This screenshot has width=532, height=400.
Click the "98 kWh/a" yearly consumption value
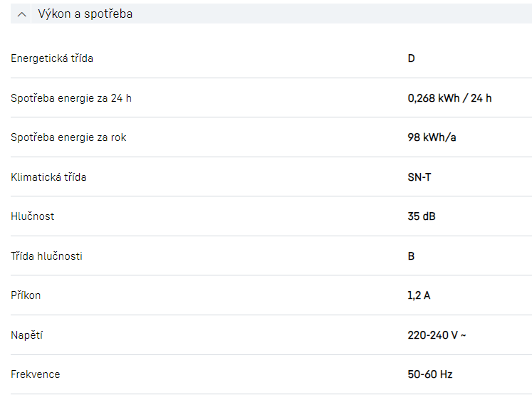click(432, 137)
